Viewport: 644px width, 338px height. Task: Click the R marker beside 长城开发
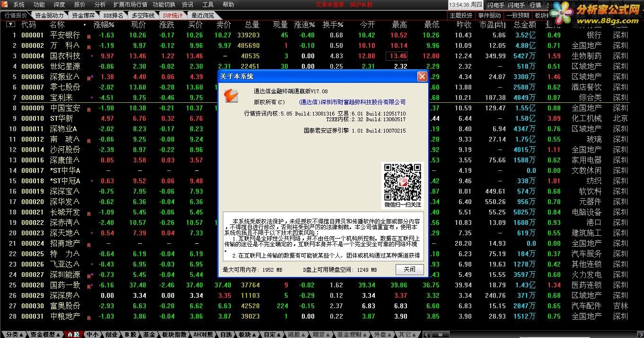click(x=89, y=213)
